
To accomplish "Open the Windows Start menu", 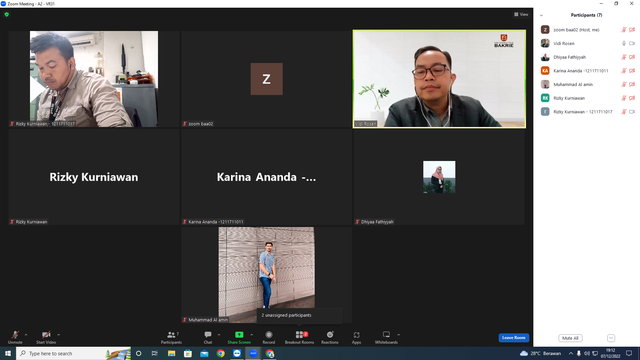I will pos(8,353).
